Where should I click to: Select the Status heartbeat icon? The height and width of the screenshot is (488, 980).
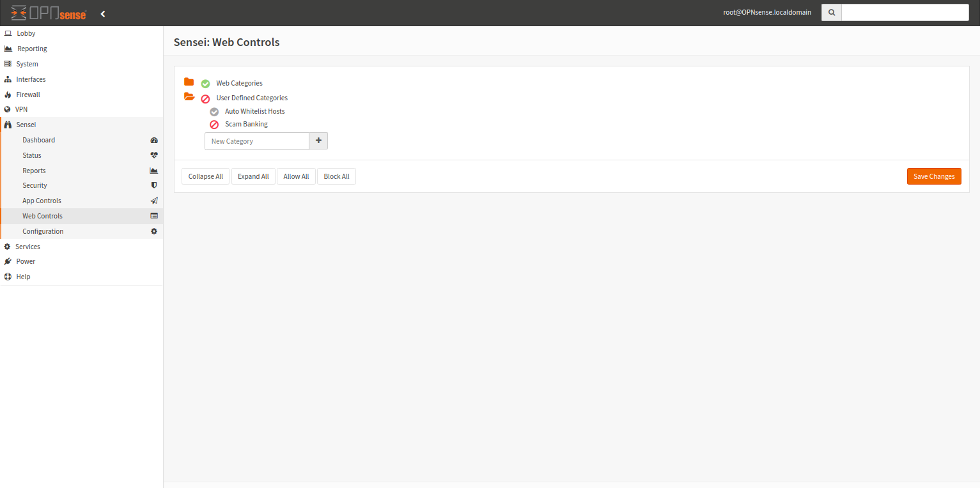click(153, 155)
